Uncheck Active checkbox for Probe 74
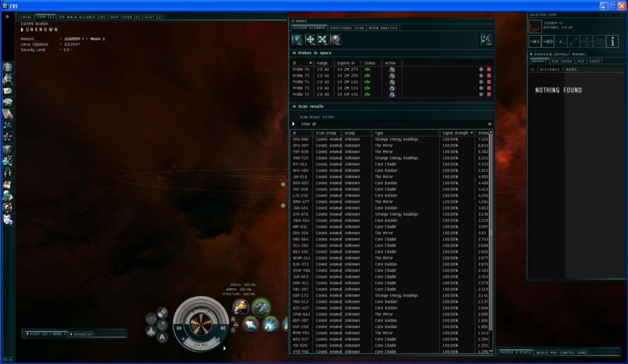This screenshot has width=628, height=364. 392,82
